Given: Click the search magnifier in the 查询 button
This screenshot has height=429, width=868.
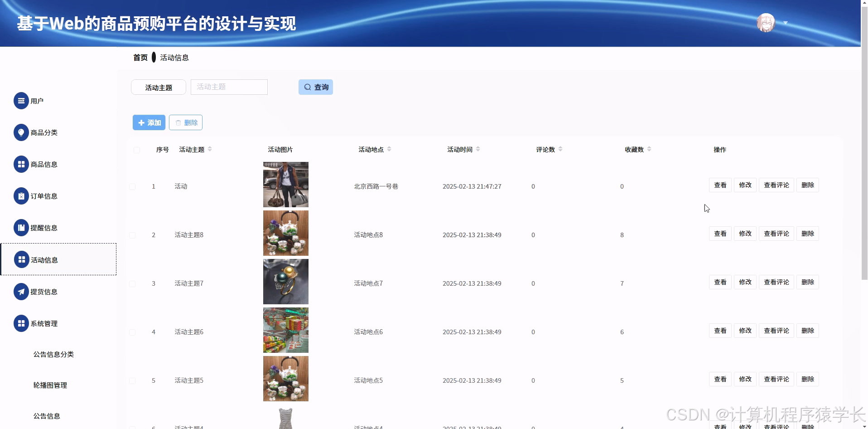Looking at the screenshot, I should point(308,87).
